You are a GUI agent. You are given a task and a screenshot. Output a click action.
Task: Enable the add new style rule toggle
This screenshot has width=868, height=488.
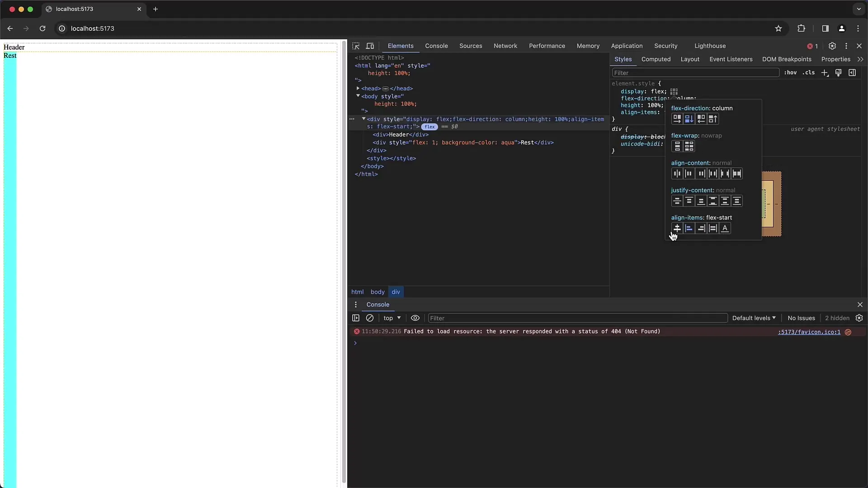coord(826,73)
